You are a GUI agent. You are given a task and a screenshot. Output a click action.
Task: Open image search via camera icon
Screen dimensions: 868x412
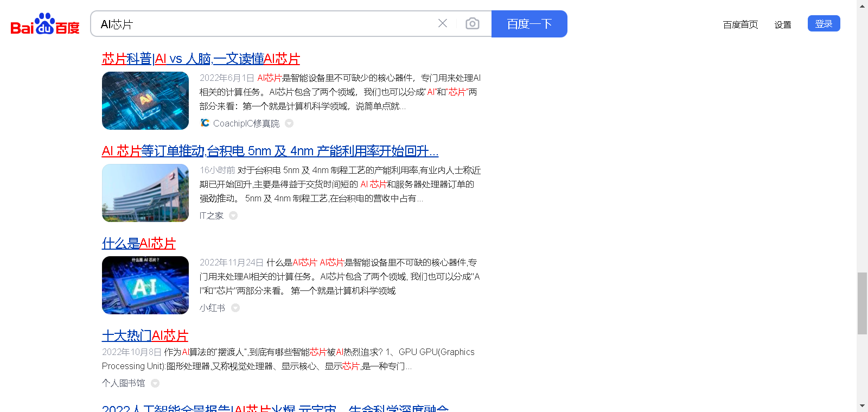click(x=473, y=23)
